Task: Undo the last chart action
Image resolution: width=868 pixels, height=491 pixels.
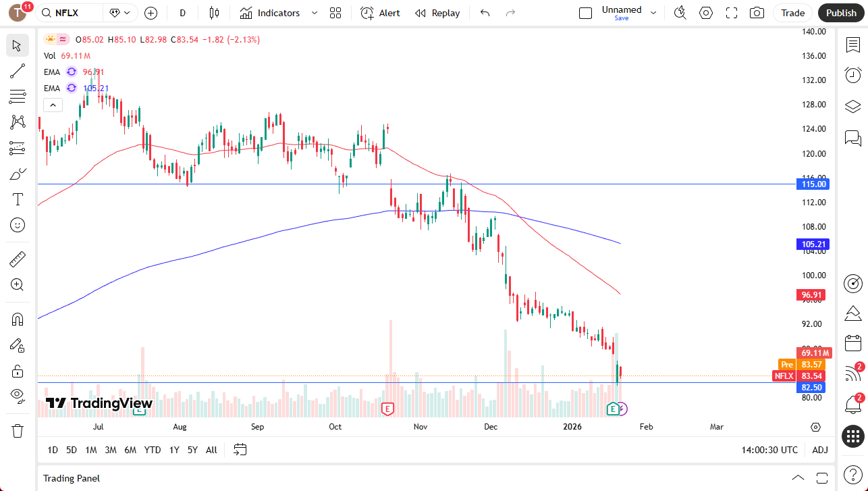Action: point(485,13)
